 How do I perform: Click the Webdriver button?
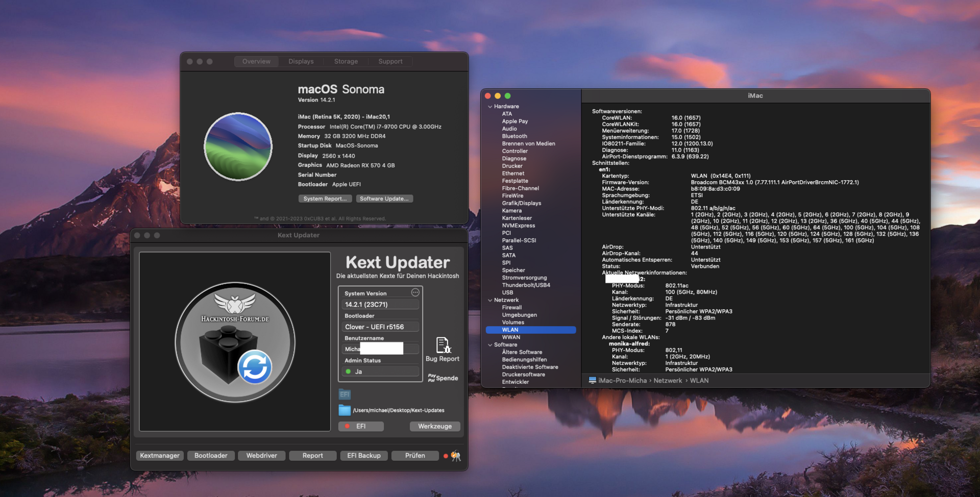(x=262, y=456)
